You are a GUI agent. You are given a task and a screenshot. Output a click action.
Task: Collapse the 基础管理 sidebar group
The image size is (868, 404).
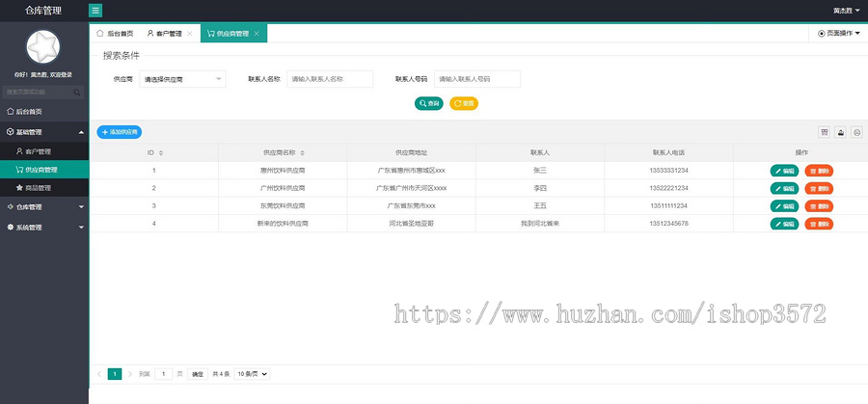(x=44, y=132)
